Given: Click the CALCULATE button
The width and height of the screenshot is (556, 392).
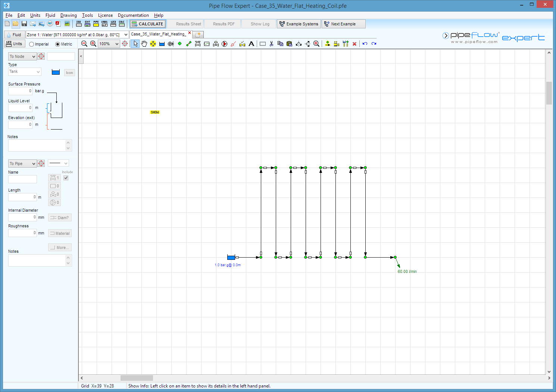Looking at the screenshot, I should pyautogui.click(x=147, y=24).
